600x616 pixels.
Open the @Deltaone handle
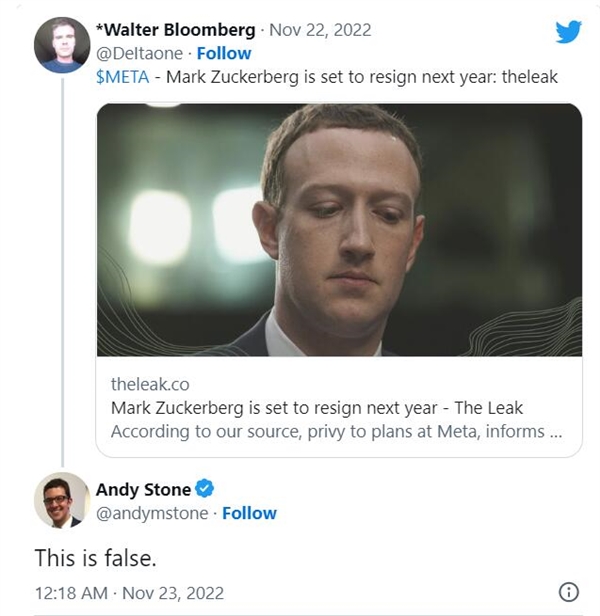(139, 54)
